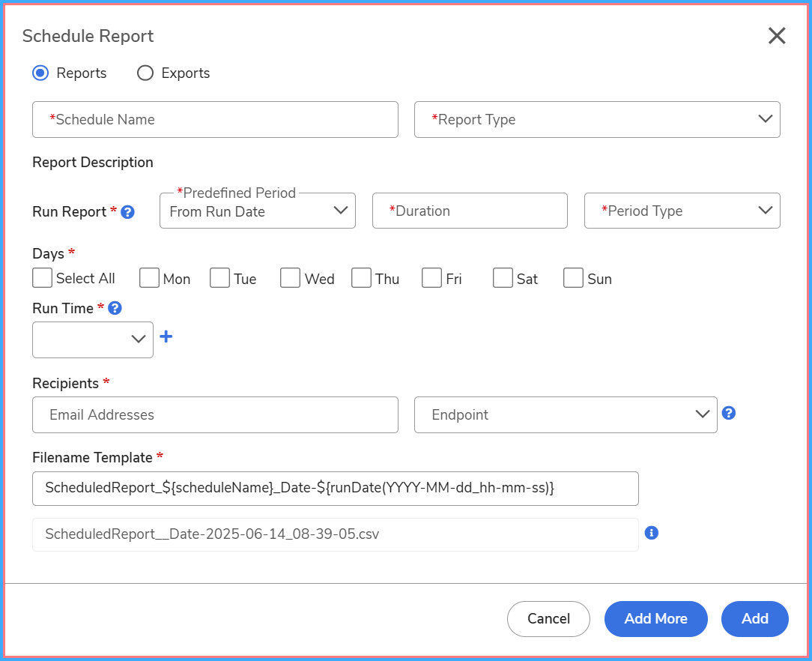
Task: Click the Duration input field
Action: (470, 211)
